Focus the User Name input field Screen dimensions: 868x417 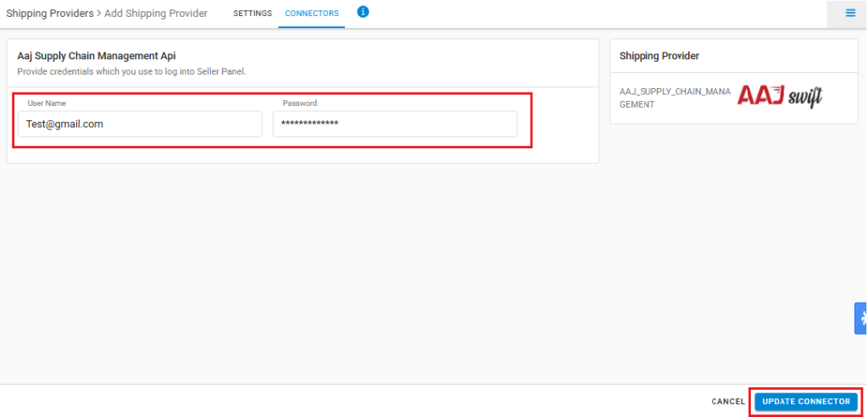coord(140,124)
